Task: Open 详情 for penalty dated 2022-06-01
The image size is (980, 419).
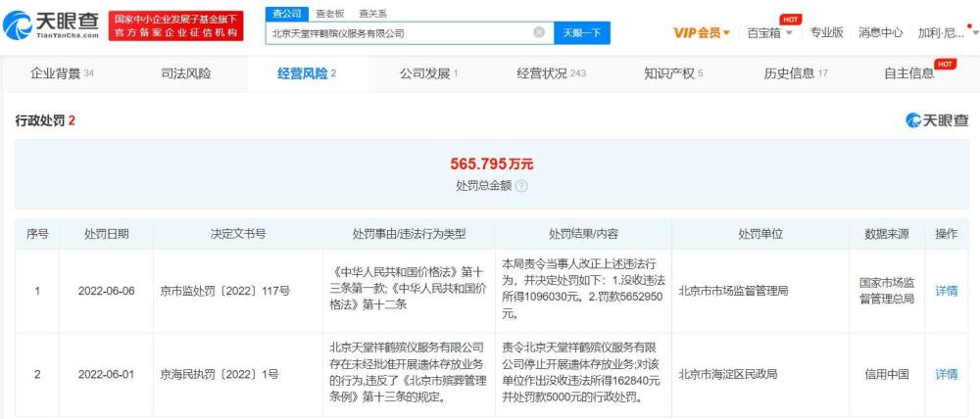Action: point(946,375)
